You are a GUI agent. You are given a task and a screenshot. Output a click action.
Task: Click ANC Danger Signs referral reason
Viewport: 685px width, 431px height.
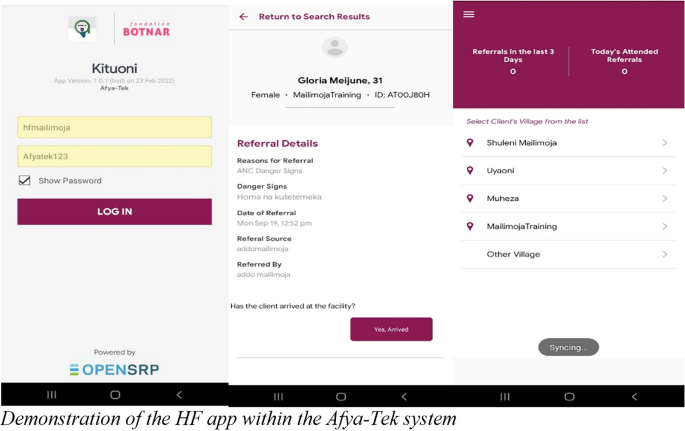[270, 171]
